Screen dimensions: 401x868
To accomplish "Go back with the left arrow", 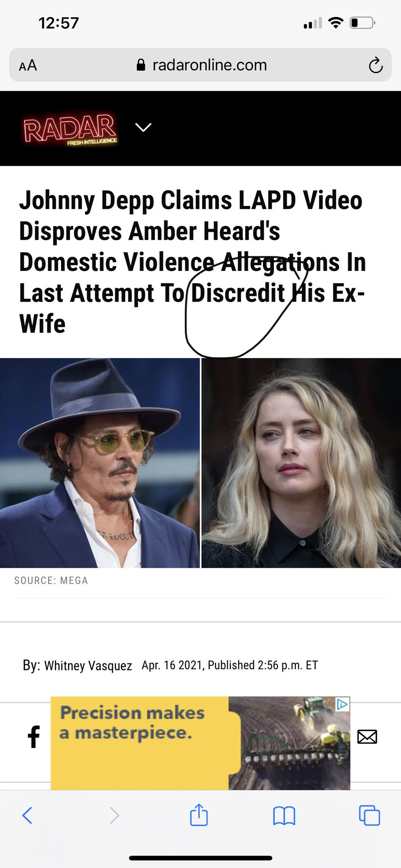I will point(27,815).
